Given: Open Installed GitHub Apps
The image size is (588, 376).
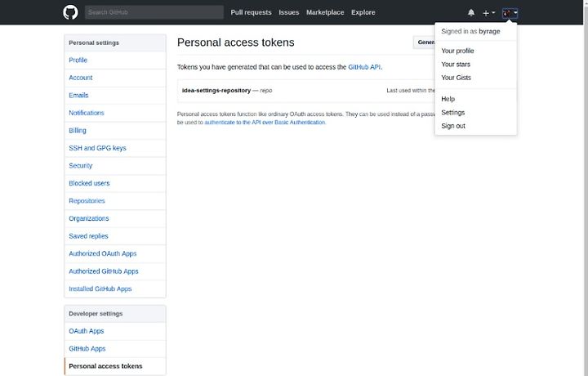Looking at the screenshot, I should click(x=115, y=289).
